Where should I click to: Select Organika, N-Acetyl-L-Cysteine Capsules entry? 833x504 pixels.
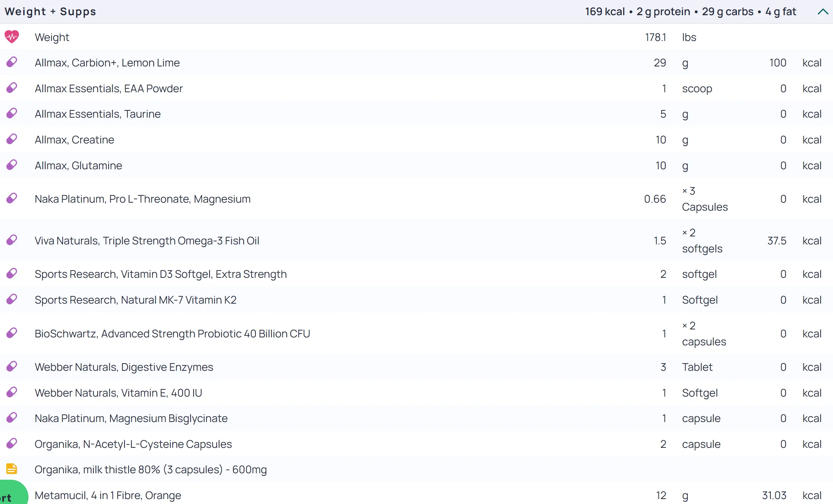pyautogui.click(x=133, y=444)
